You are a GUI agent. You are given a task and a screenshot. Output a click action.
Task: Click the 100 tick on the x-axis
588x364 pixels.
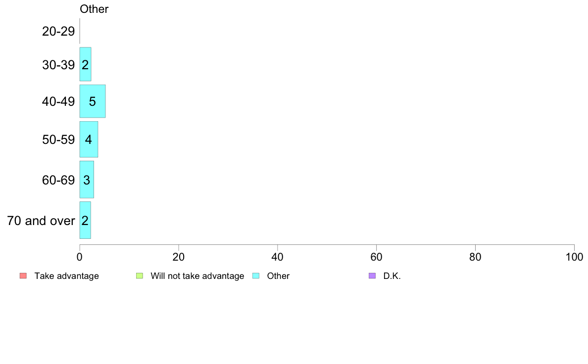point(574,257)
